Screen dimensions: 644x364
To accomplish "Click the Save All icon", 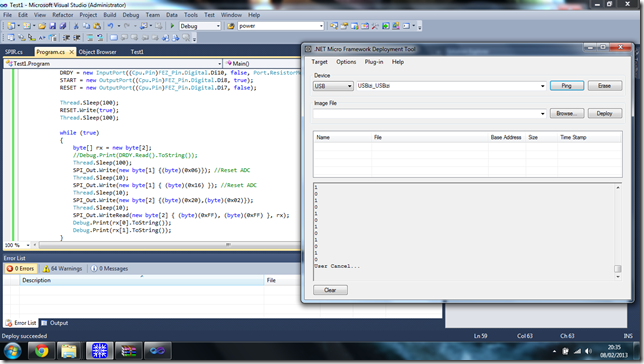I will pos(63,26).
